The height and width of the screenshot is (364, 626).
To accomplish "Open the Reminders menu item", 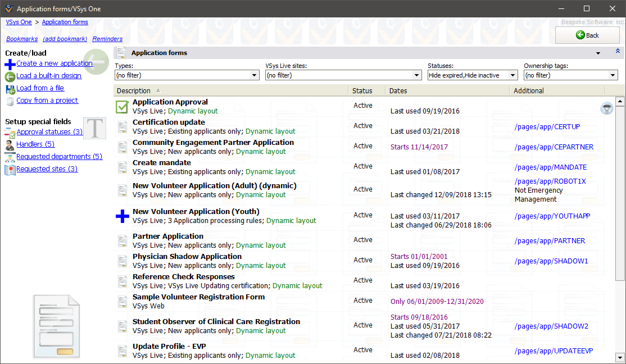I will (x=107, y=39).
